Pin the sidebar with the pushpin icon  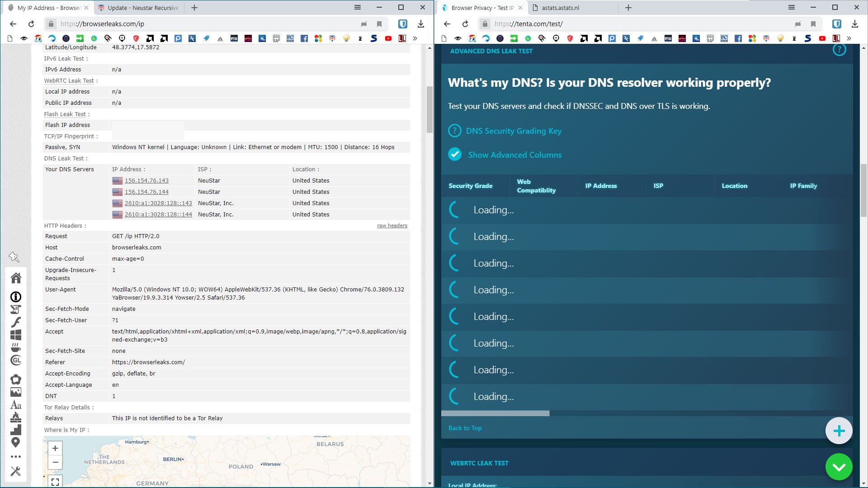(x=14, y=258)
